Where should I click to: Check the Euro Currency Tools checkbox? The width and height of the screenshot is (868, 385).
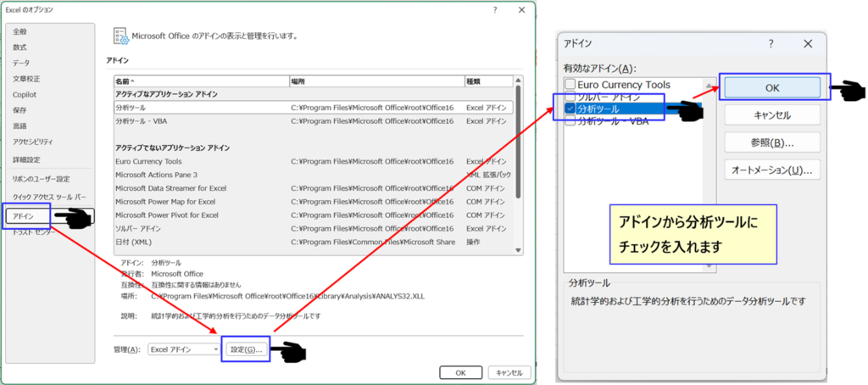570,85
